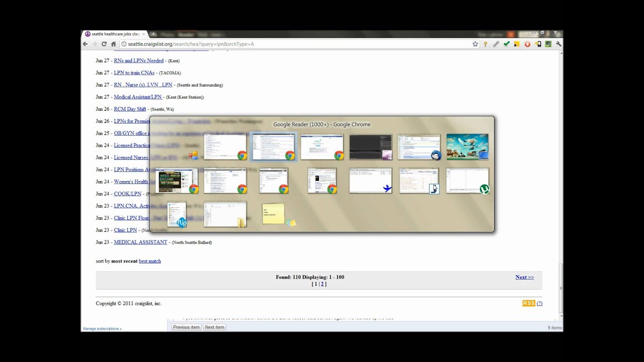Open the colored squares switcher icon
The image size is (644, 362).
coord(193,155)
